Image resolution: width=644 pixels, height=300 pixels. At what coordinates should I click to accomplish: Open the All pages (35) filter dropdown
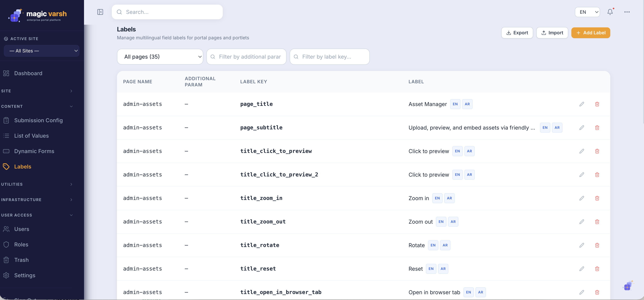click(160, 56)
